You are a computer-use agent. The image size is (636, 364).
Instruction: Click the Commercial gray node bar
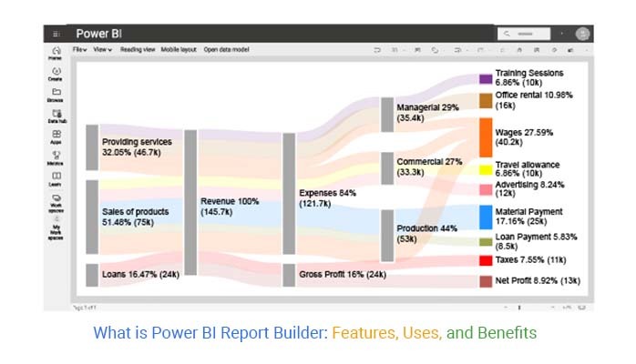click(x=387, y=168)
